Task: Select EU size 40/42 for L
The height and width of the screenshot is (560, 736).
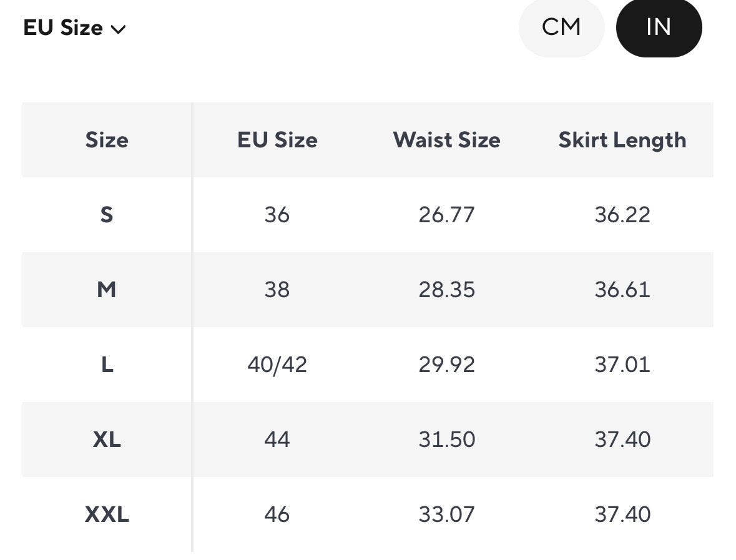Action: point(277,365)
